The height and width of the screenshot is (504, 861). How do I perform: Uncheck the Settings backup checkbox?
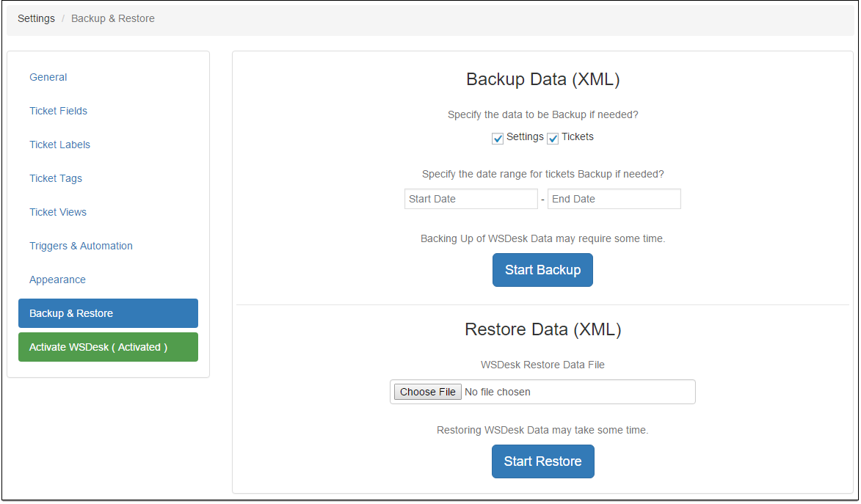coord(498,138)
